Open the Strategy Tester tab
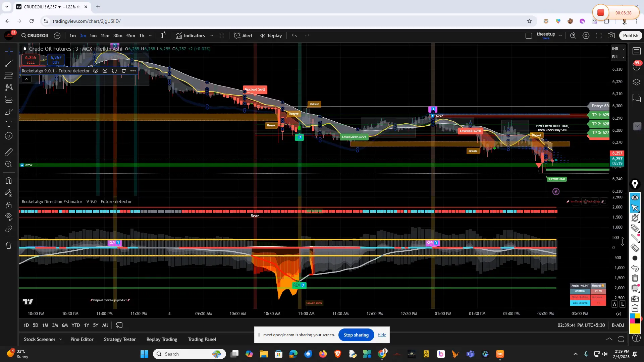The width and height of the screenshot is (644, 362). (x=120, y=339)
